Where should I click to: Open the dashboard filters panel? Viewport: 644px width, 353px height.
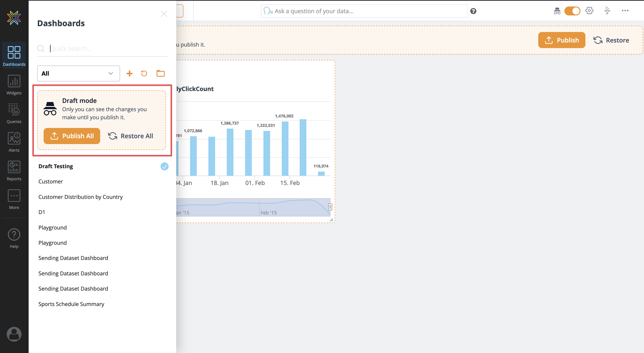tap(607, 11)
